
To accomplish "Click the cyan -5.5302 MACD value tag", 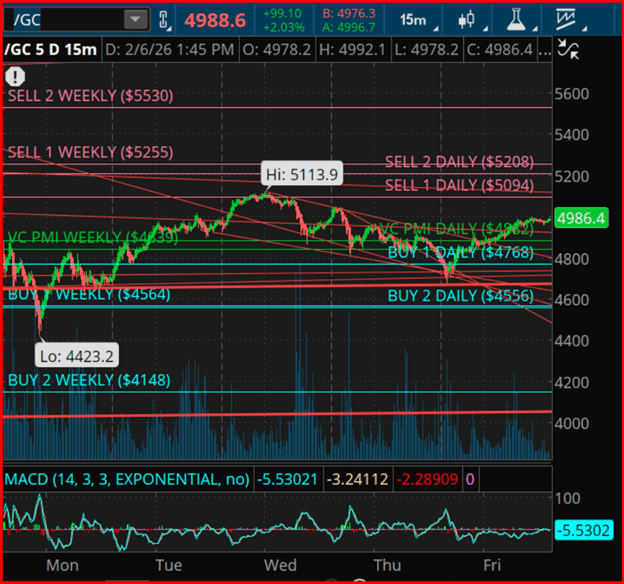I will (580, 528).
